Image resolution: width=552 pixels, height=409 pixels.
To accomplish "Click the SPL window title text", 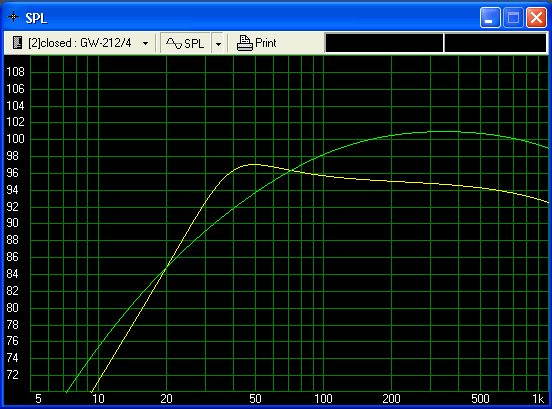I will click(x=36, y=18).
